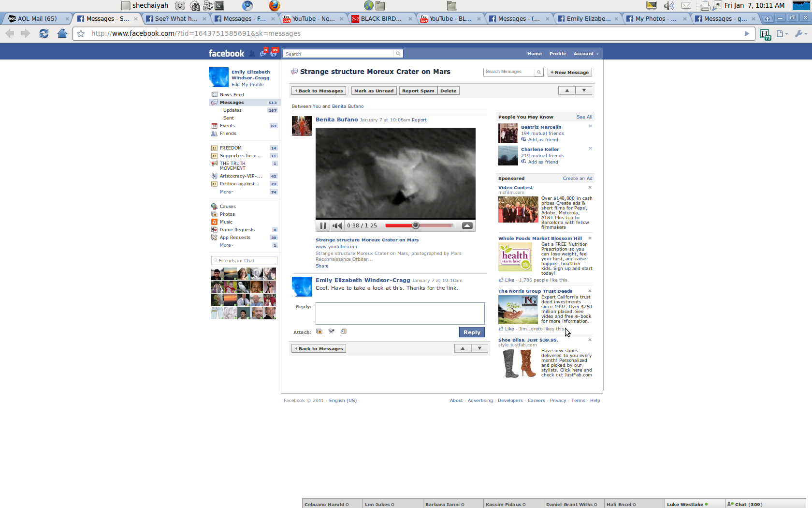Click the browser forward arrow

(x=26, y=33)
